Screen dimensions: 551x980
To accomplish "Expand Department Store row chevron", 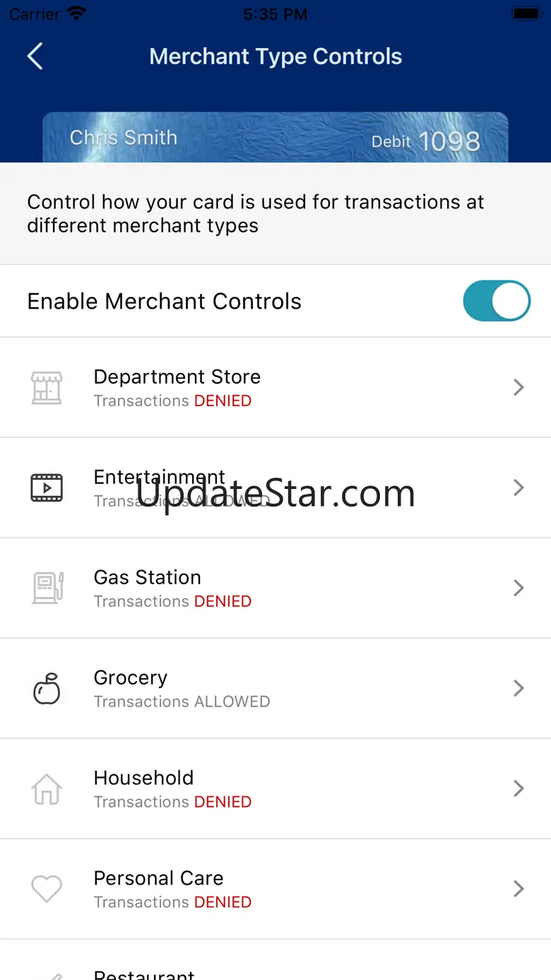I will 519,387.
